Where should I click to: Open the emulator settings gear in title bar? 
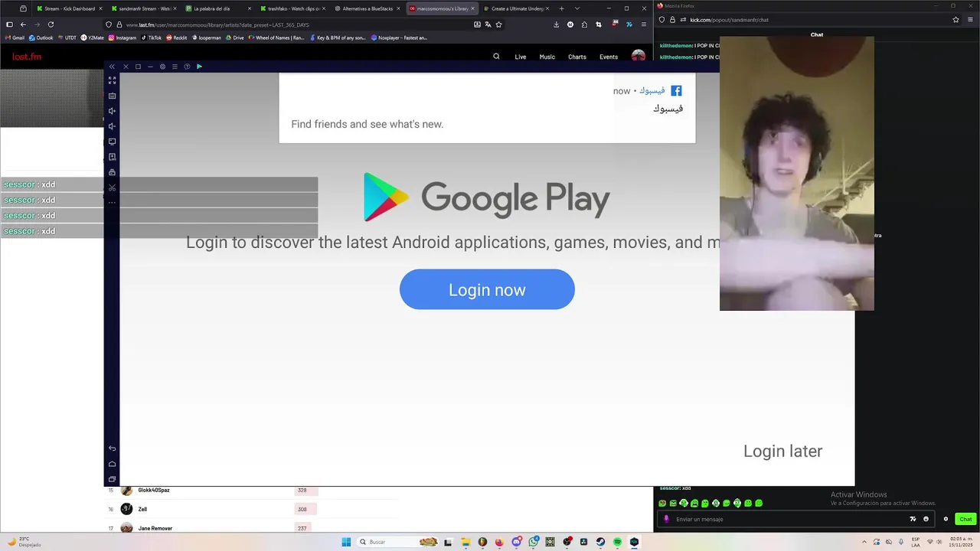pos(162,67)
